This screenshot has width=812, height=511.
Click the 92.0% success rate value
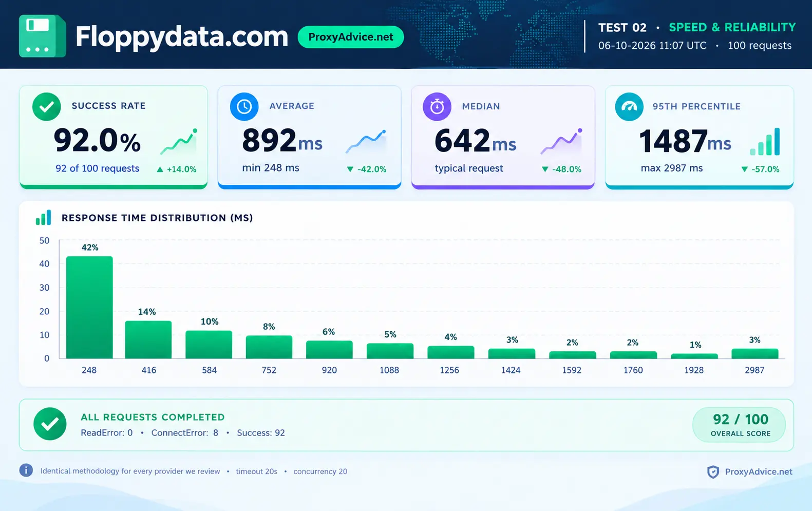point(97,140)
